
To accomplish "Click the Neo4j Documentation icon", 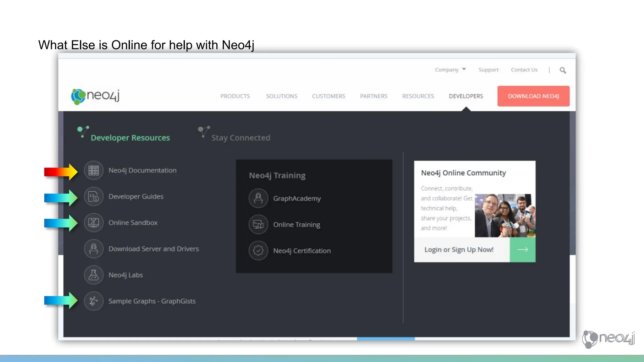I will click(94, 170).
